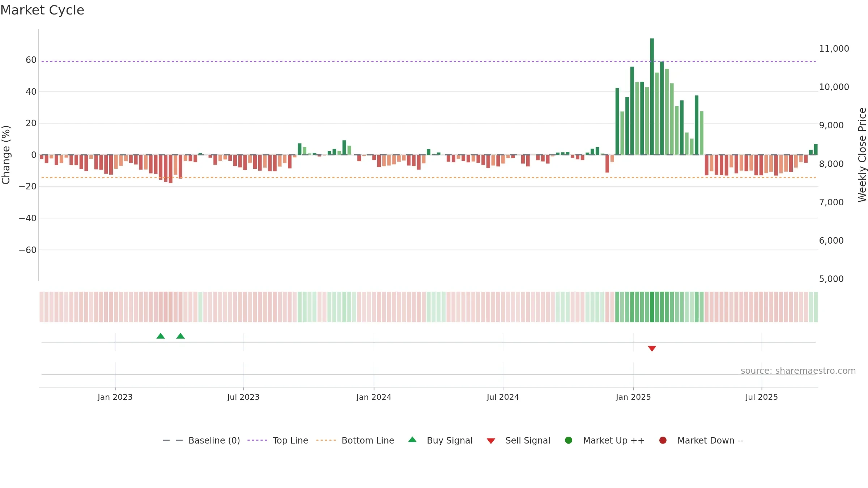Image resolution: width=868 pixels, height=488 pixels.
Task: Toggle the Sell Signal legend entry
Action: (518, 440)
